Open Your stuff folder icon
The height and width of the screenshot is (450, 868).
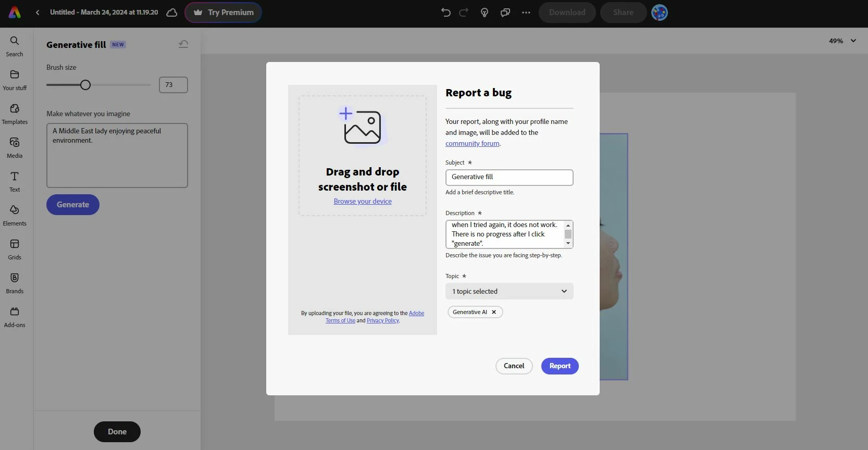point(15,74)
